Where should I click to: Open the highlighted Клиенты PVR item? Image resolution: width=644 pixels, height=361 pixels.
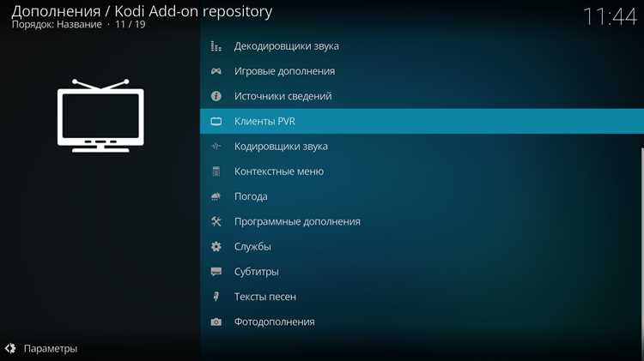point(422,121)
